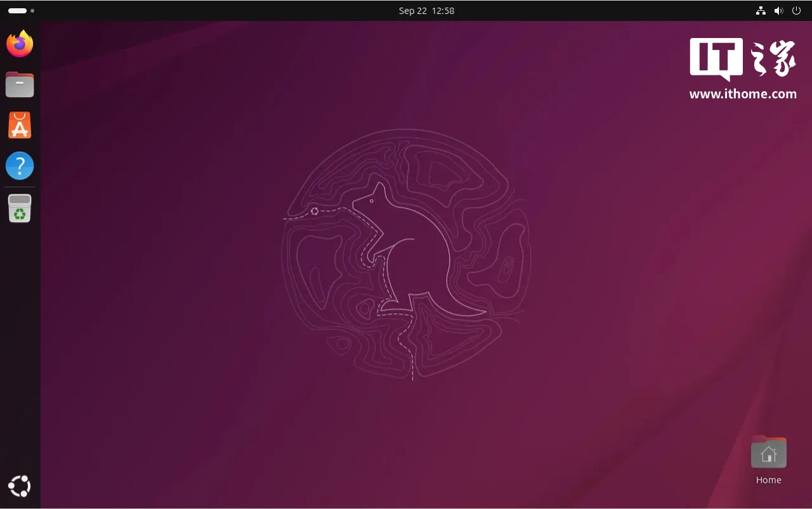
Task: Open the Help question mark icon
Action: [20, 166]
